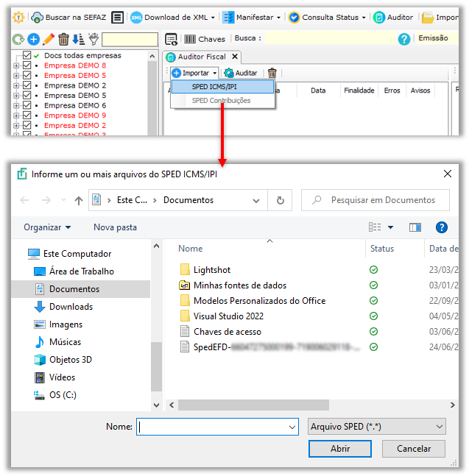Uncheck the Empresa DEMO 8 checkbox

27,65
